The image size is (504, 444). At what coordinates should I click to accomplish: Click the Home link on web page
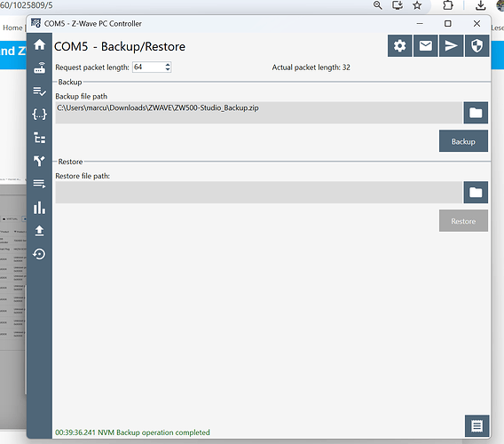(12, 28)
